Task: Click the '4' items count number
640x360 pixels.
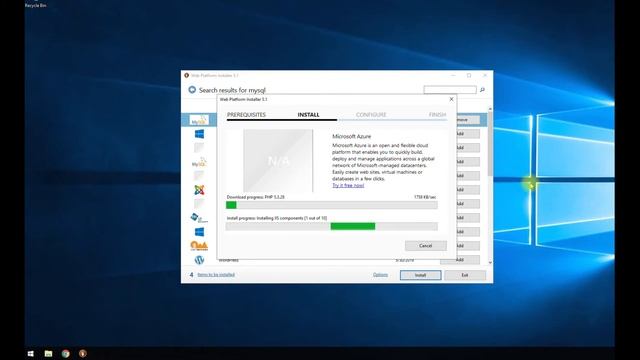Action: [191, 275]
